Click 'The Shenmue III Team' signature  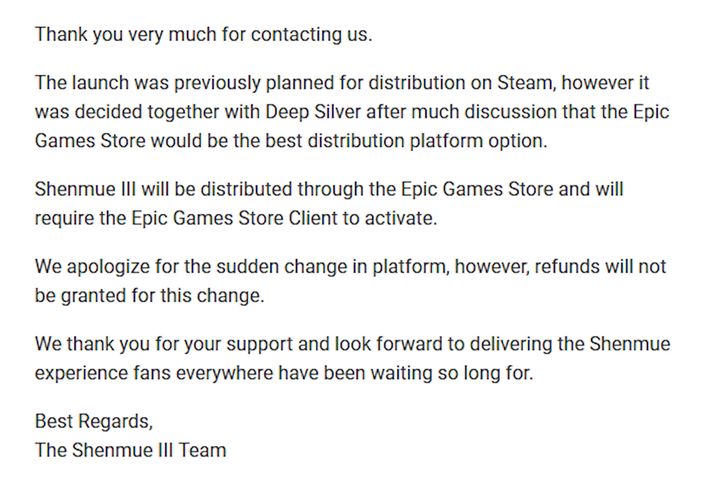[x=131, y=450]
